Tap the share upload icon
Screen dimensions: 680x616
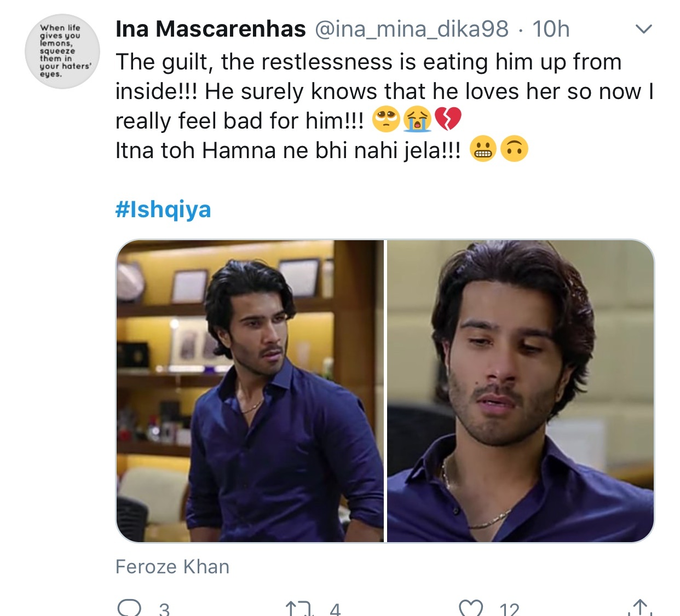(639, 607)
